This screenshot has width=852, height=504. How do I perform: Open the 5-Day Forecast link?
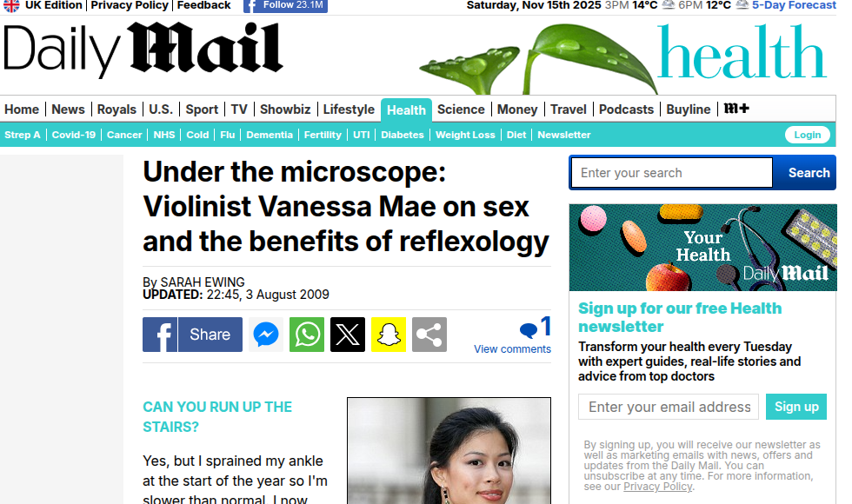[794, 5]
